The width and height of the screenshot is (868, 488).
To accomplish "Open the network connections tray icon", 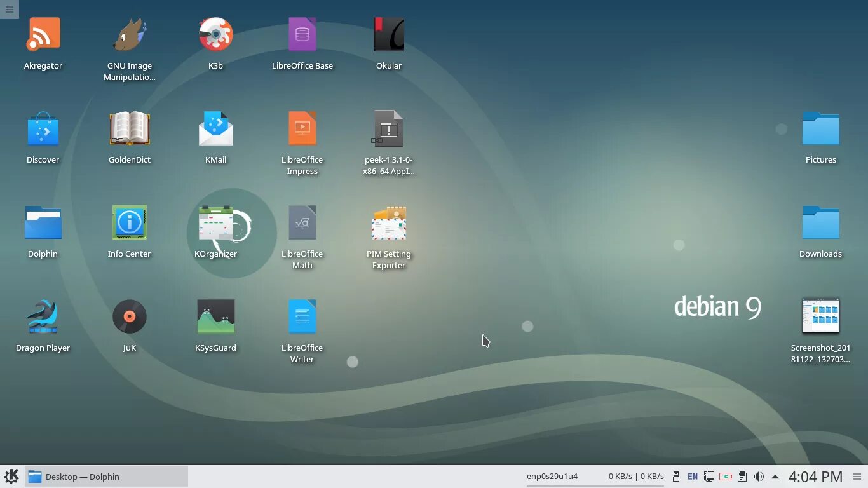I will click(x=709, y=477).
